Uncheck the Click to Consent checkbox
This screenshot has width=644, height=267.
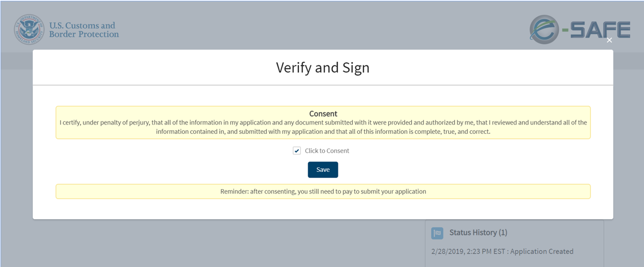click(297, 151)
